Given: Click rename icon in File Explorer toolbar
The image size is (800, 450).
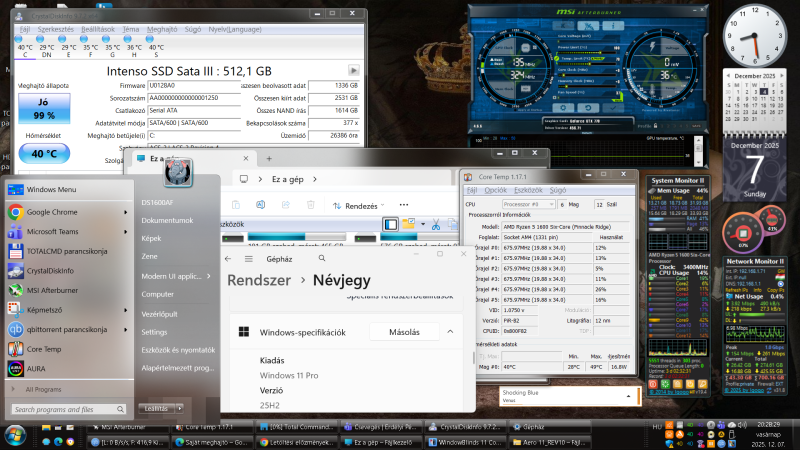Looking at the screenshot, I should (x=260, y=205).
